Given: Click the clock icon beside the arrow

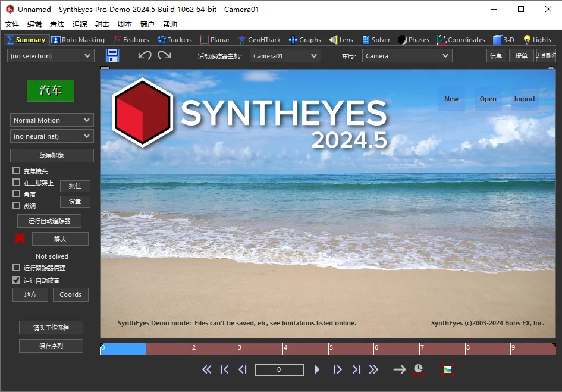Looking at the screenshot, I should tap(419, 369).
